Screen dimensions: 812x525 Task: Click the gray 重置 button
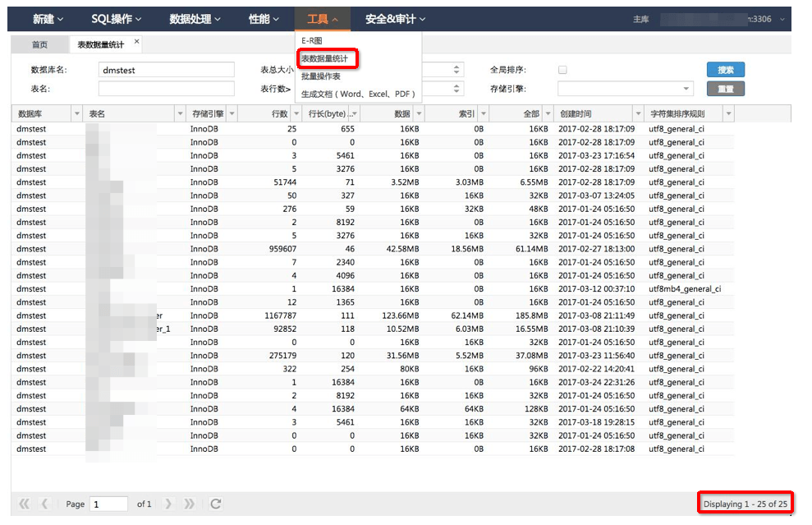tap(726, 89)
